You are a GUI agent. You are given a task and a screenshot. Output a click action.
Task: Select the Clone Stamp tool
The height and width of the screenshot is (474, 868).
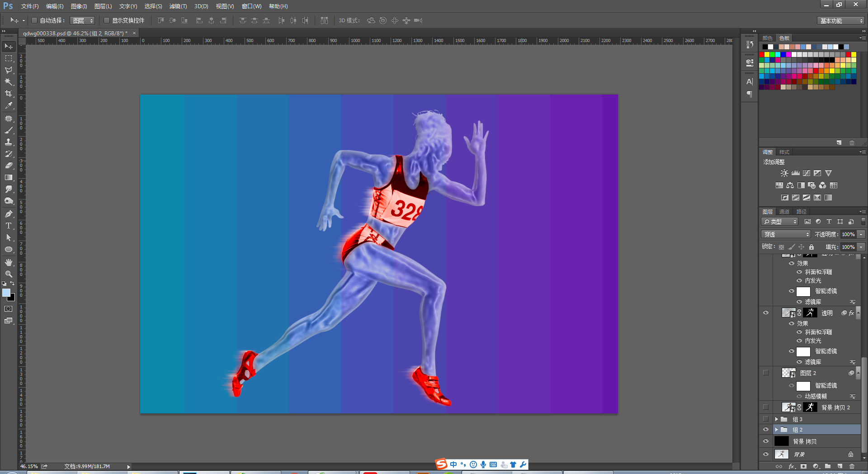tap(9, 142)
